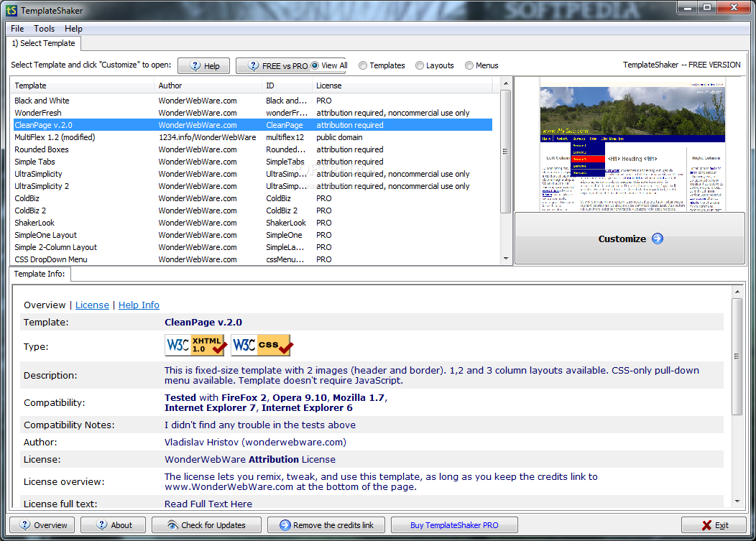Image resolution: width=756 pixels, height=541 pixels.
Task: Click the Customize button
Action: pos(630,239)
